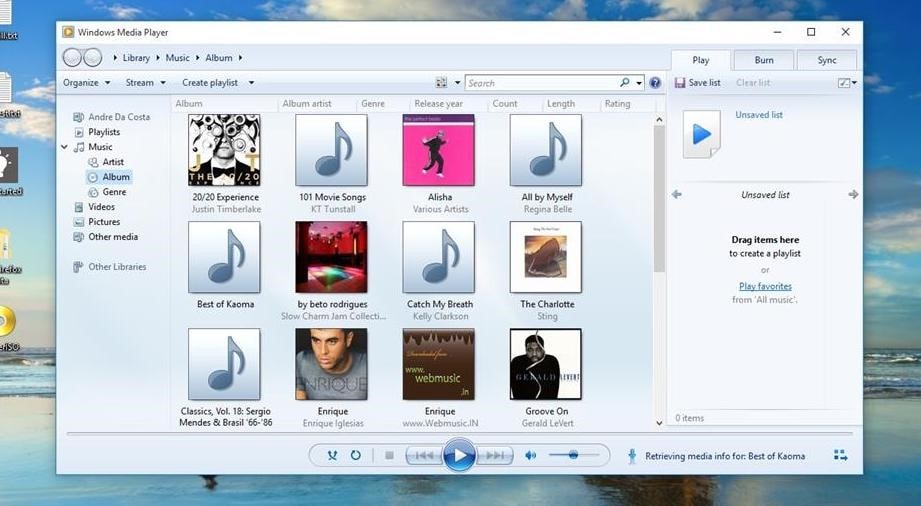Click the media info retrieval status icon

(x=632, y=456)
